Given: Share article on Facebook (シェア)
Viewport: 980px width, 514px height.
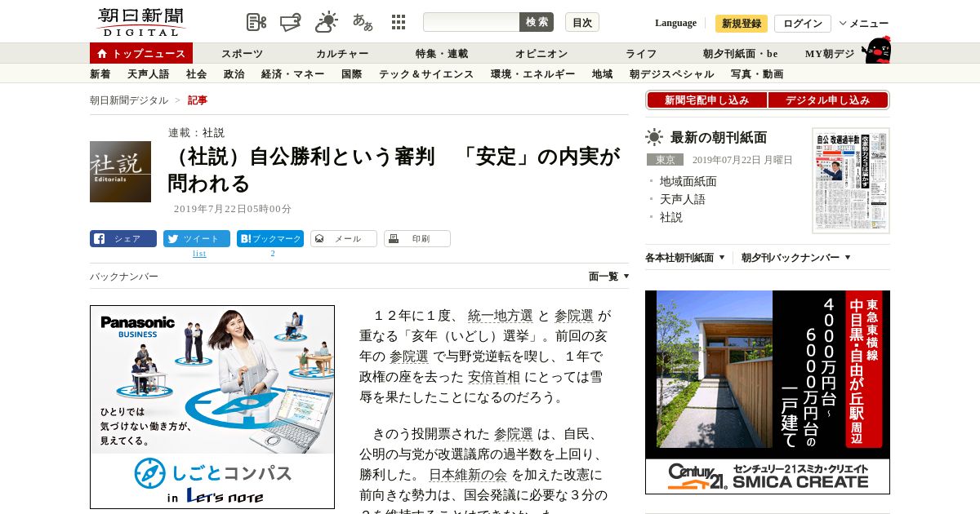Looking at the screenshot, I should 123,239.
